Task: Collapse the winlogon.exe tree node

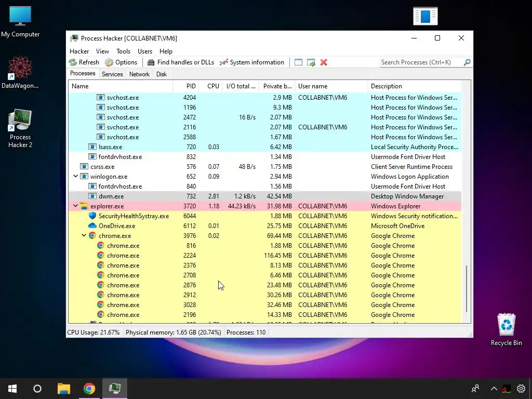Action: pos(75,177)
